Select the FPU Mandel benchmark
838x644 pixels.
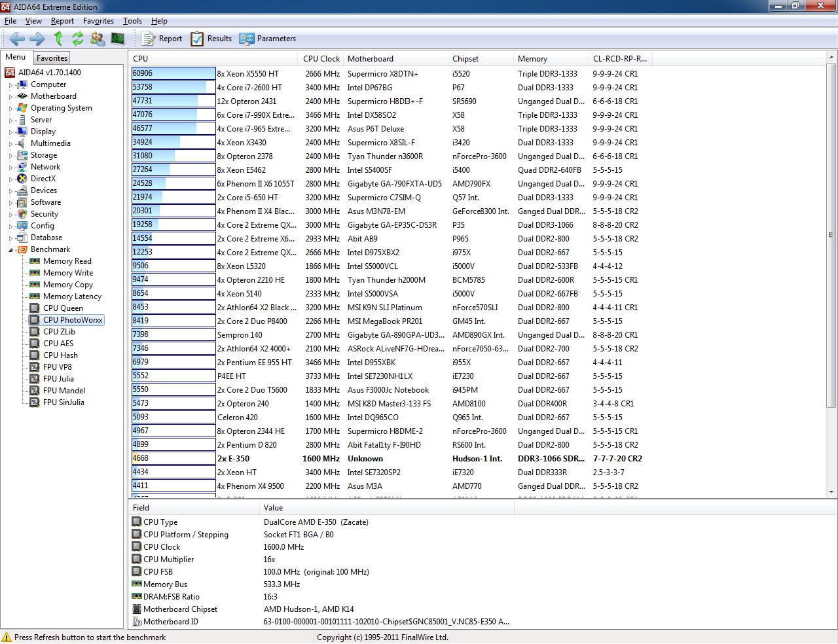point(64,391)
